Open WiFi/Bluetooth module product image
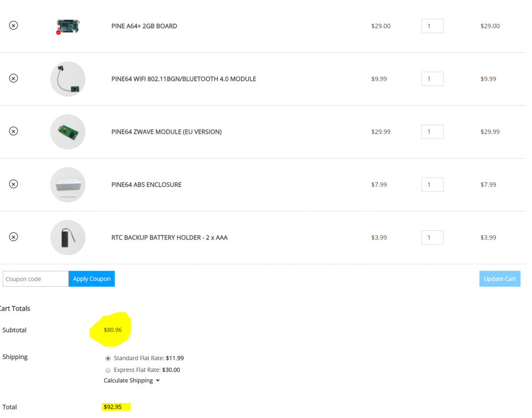The height and width of the screenshot is (418, 532). pyautogui.click(x=68, y=79)
